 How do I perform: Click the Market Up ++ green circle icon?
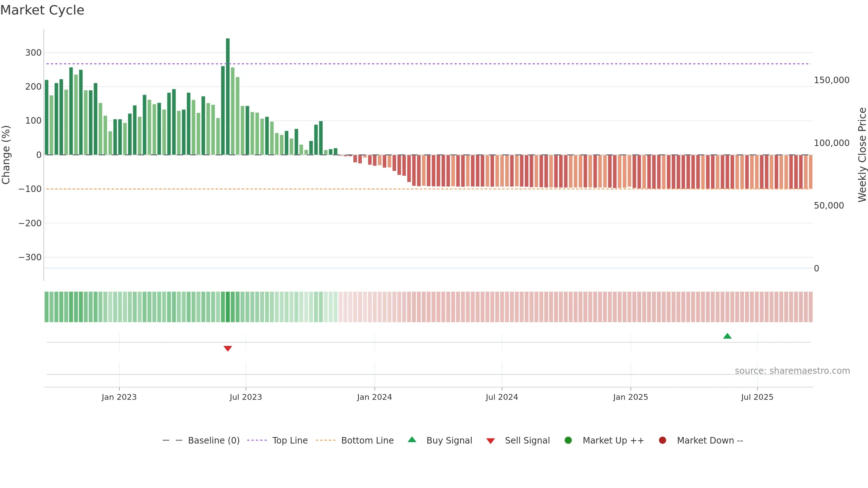click(x=568, y=440)
